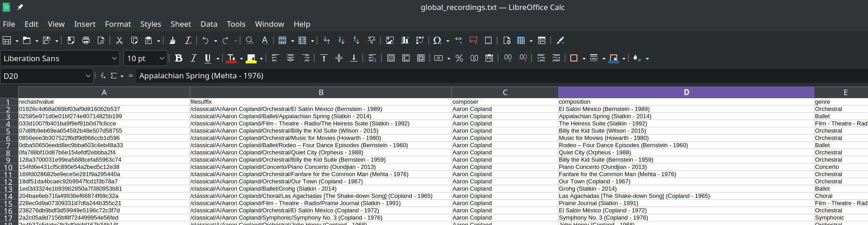Insert an image using the toolbar icon
Screen dimensions: 868x225
point(390,41)
